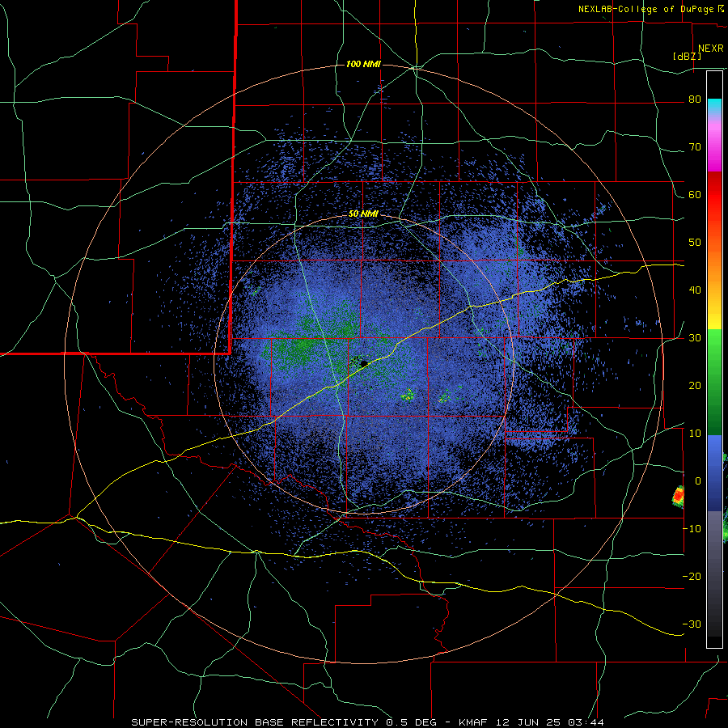Click the 30 value on the dBZ scale
This screenshot has width=728, height=728.
[695, 338]
